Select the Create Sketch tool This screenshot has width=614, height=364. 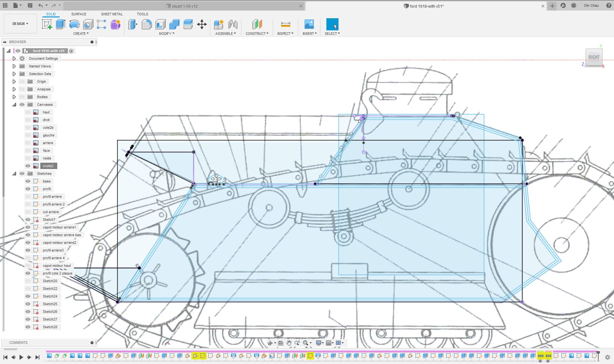pos(47,24)
